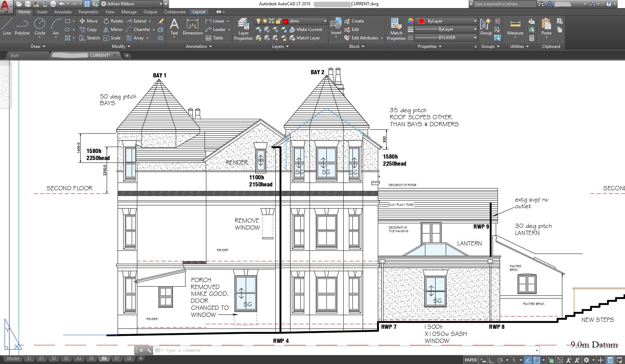Toggle Group Selection on/off button
The width and height of the screenshot is (625, 364).
pos(498,38)
